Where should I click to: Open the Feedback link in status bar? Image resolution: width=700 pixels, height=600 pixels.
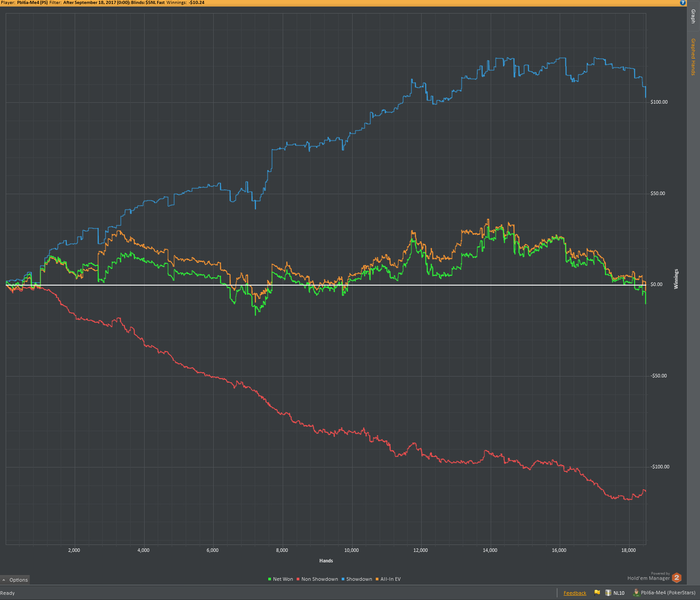coord(575,593)
